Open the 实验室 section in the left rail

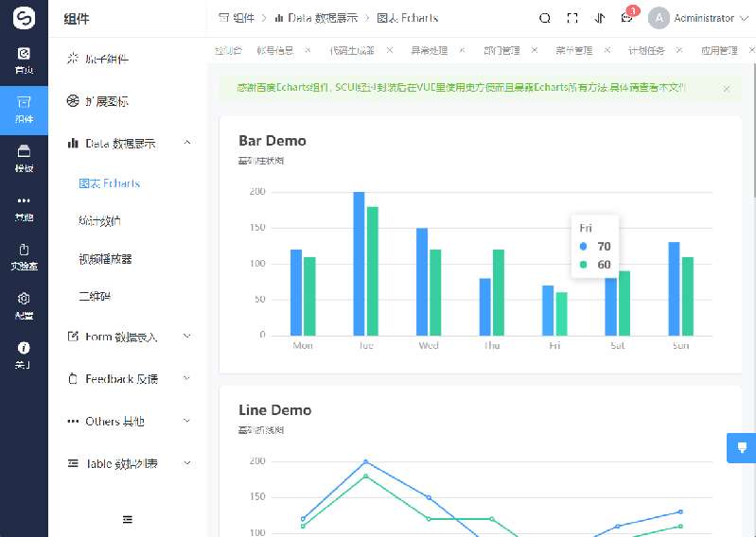[x=24, y=255]
